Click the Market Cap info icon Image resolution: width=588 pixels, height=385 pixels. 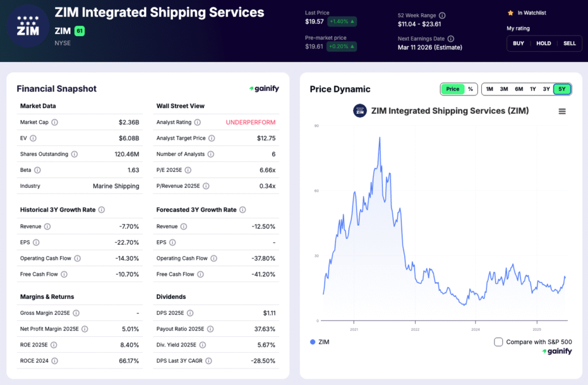click(x=55, y=122)
